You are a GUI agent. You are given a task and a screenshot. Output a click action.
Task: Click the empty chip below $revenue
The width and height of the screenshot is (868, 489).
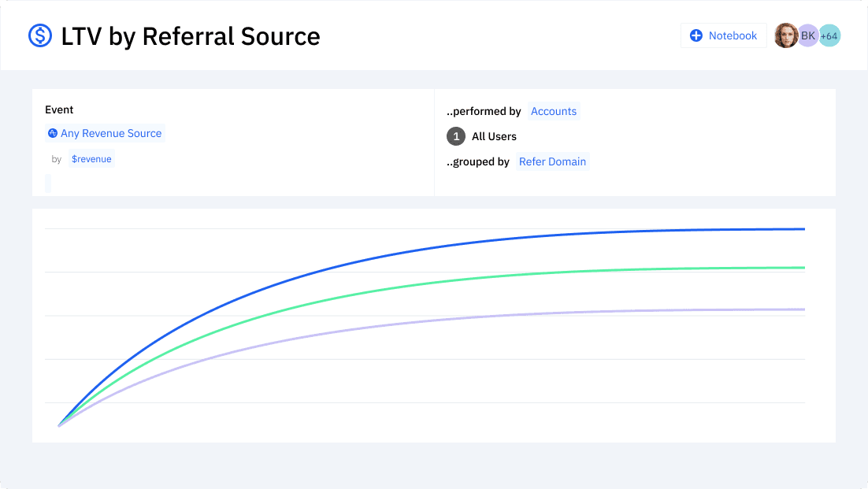[x=48, y=183]
